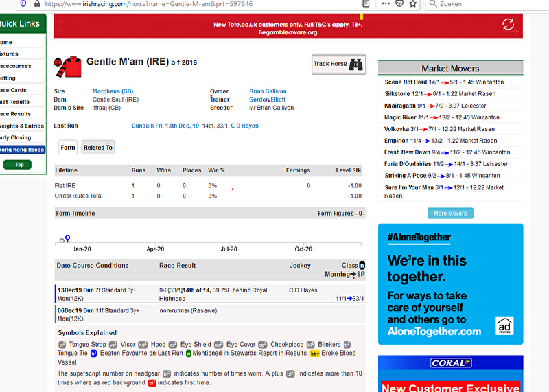Click the reader view icon

367,4
